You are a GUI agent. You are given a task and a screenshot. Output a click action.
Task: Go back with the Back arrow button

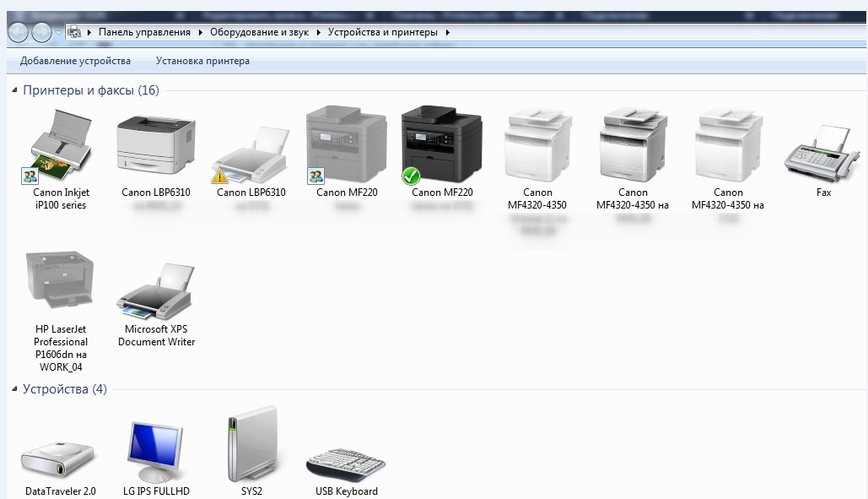19,33
